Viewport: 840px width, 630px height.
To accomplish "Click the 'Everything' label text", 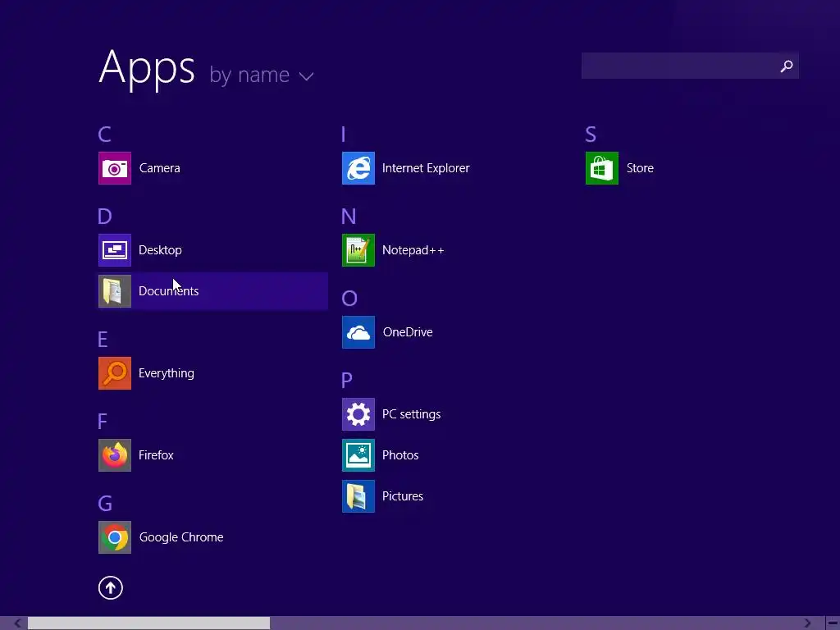I will [167, 373].
